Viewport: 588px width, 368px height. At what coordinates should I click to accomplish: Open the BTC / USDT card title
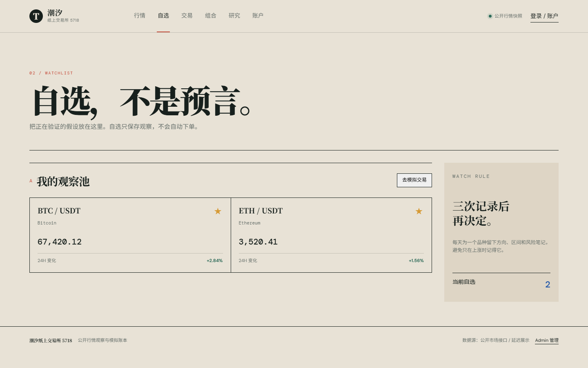pos(59,211)
